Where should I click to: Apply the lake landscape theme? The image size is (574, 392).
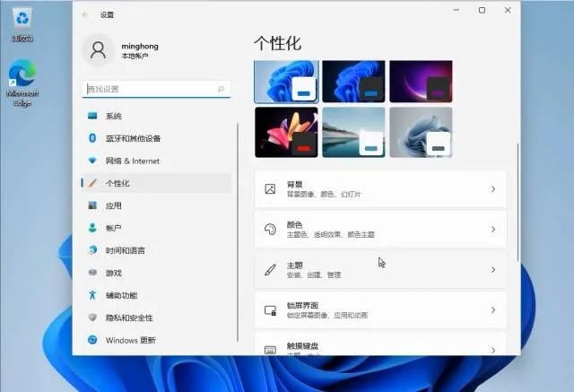(x=353, y=133)
